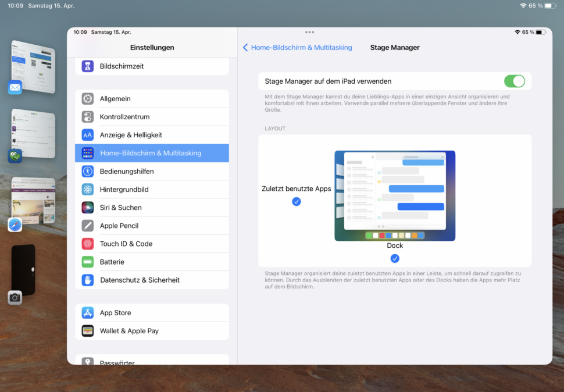Open Batterie settings
564x392 pixels.
152,262
